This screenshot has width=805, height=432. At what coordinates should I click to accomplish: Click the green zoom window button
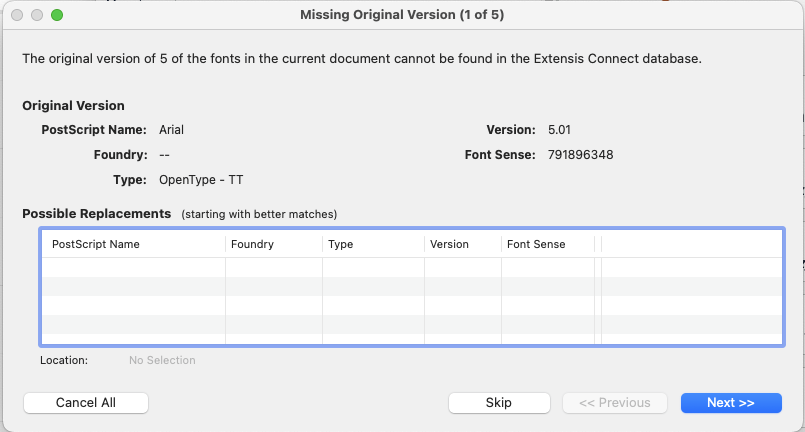coord(57,15)
